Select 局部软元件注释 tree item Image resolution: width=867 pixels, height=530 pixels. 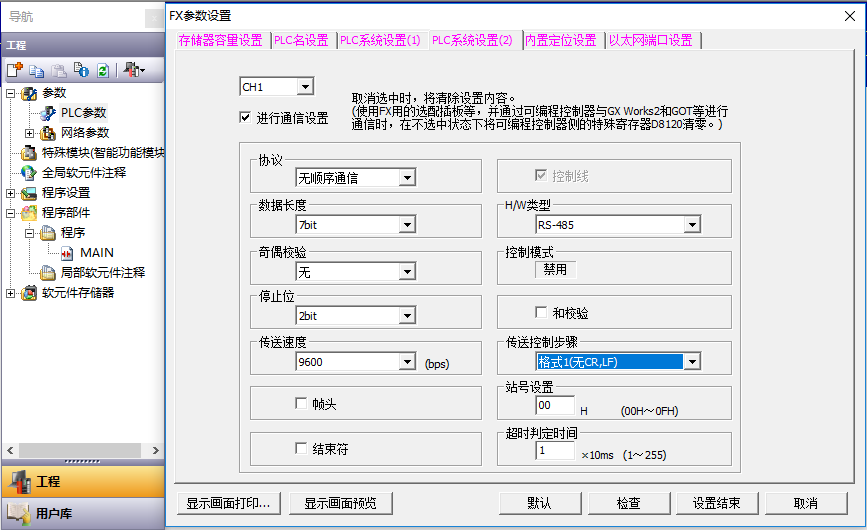click(103, 272)
